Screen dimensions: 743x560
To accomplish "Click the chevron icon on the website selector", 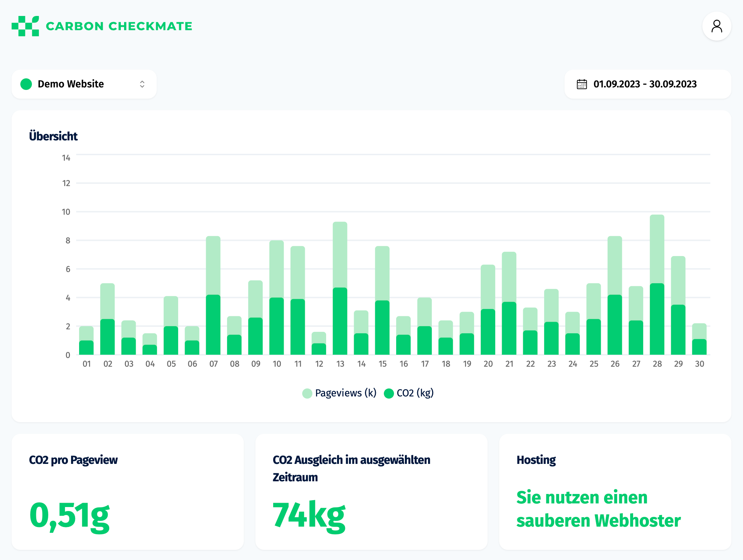I will (x=142, y=84).
